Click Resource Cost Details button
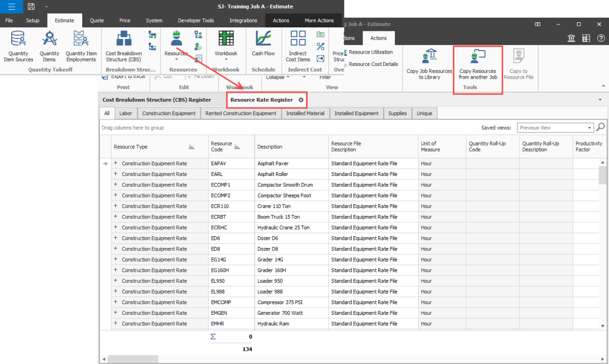Screen dimensions: 609x364 [373, 64]
